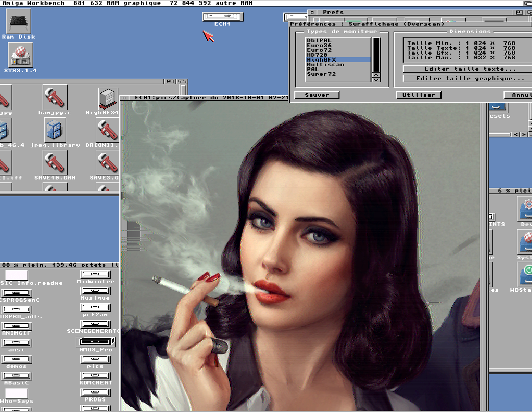Select the SAVE10.GAM icon

click(55, 163)
